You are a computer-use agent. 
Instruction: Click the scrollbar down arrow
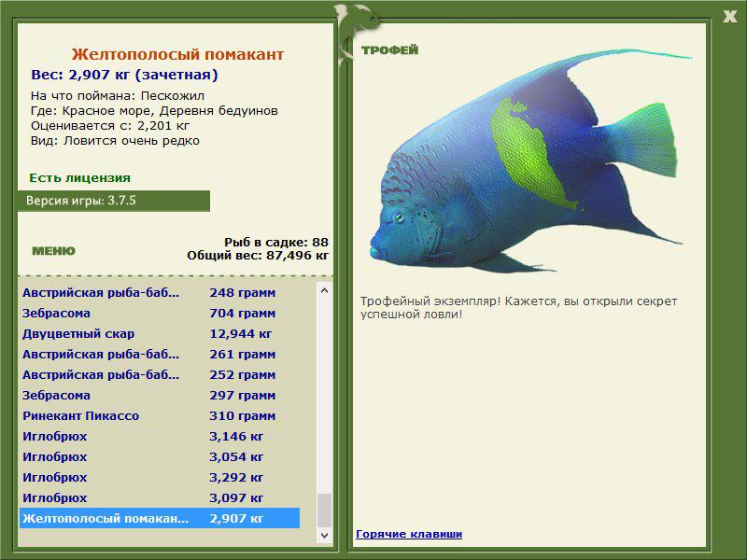pyautogui.click(x=324, y=535)
